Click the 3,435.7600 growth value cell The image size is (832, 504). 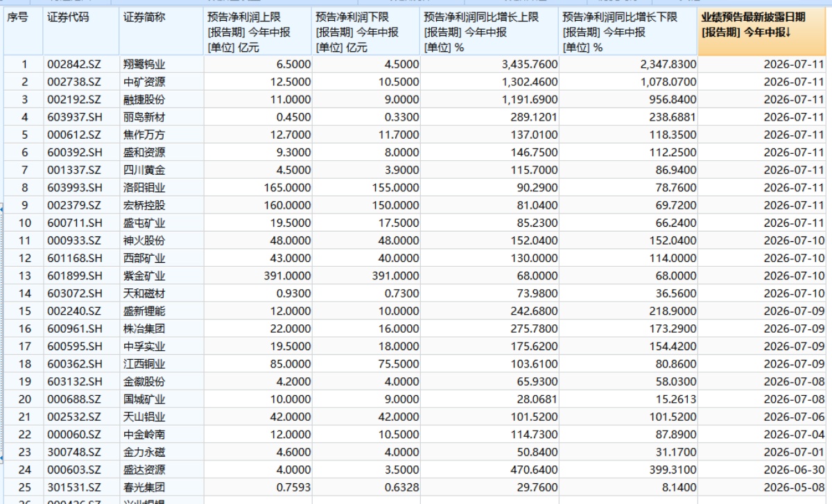pos(489,64)
